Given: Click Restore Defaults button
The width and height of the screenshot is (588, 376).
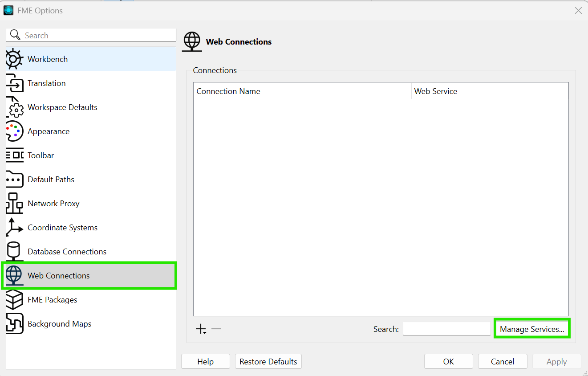Looking at the screenshot, I should pos(268,361).
